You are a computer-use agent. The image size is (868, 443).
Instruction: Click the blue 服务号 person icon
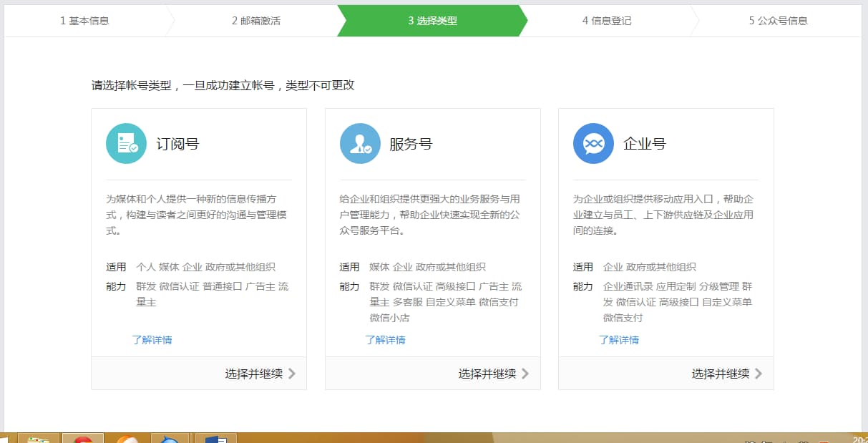360,144
